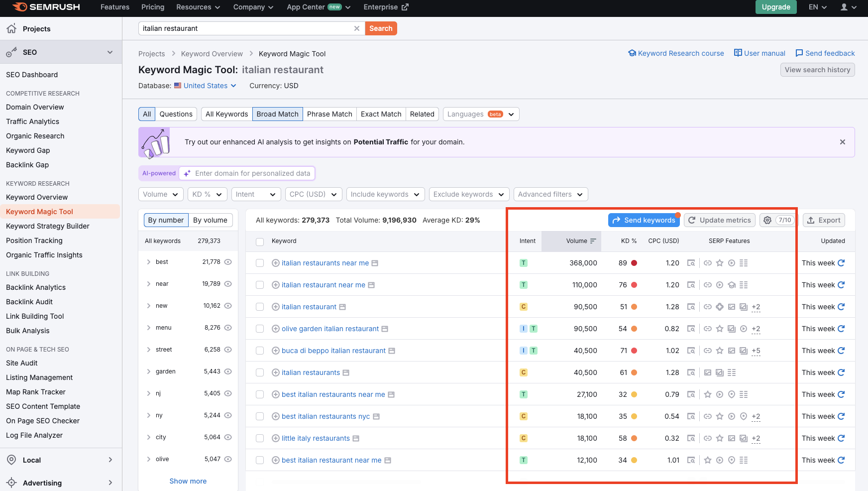Open the Exclude keywords dropdown
The height and width of the screenshot is (491, 868).
tap(469, 194)
